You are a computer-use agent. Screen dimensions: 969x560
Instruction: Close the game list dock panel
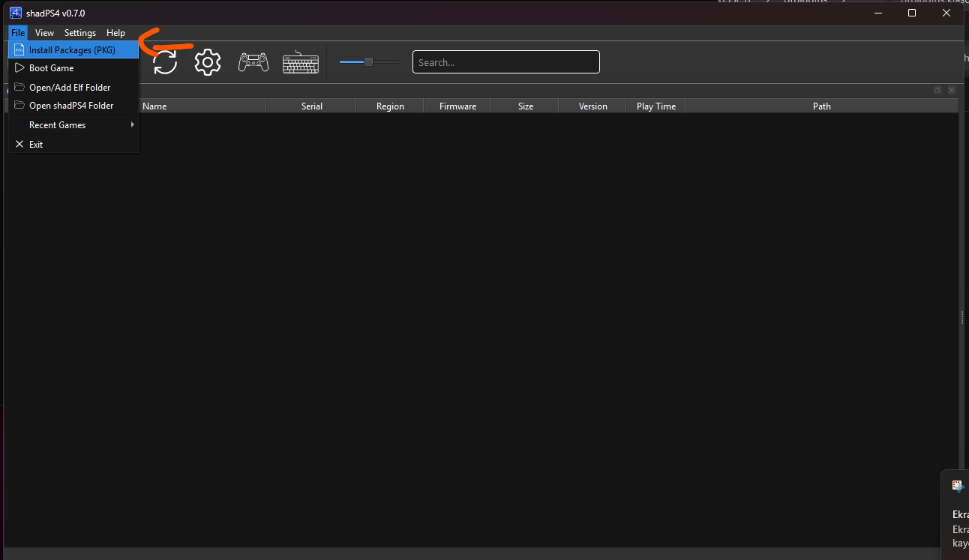952,90
